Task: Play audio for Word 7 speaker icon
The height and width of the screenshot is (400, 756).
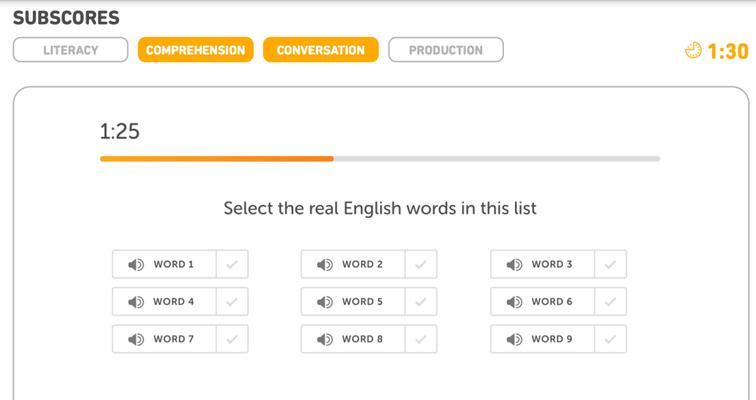Action: point(136,339)
